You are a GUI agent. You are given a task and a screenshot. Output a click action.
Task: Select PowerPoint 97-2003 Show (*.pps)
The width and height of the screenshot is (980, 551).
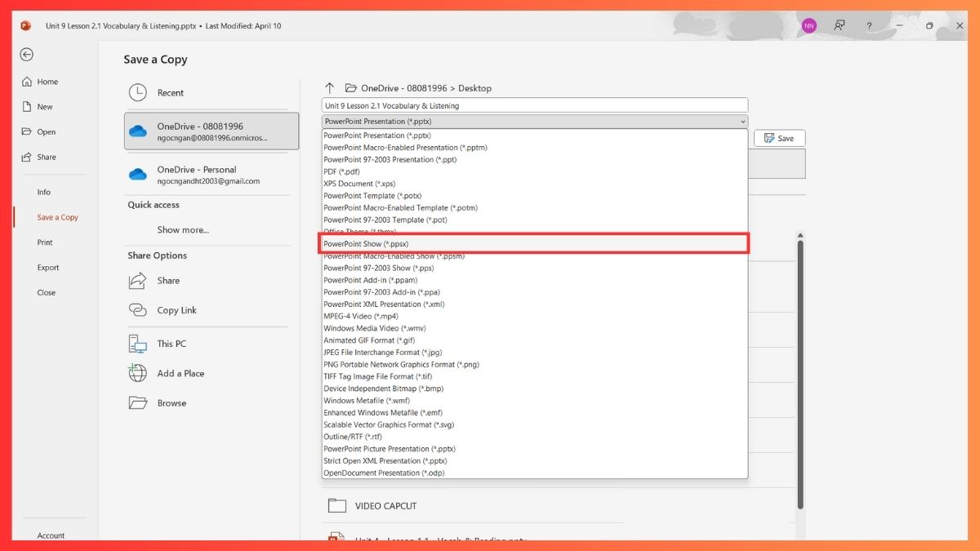pyautogui.click(x=535, y=268)
